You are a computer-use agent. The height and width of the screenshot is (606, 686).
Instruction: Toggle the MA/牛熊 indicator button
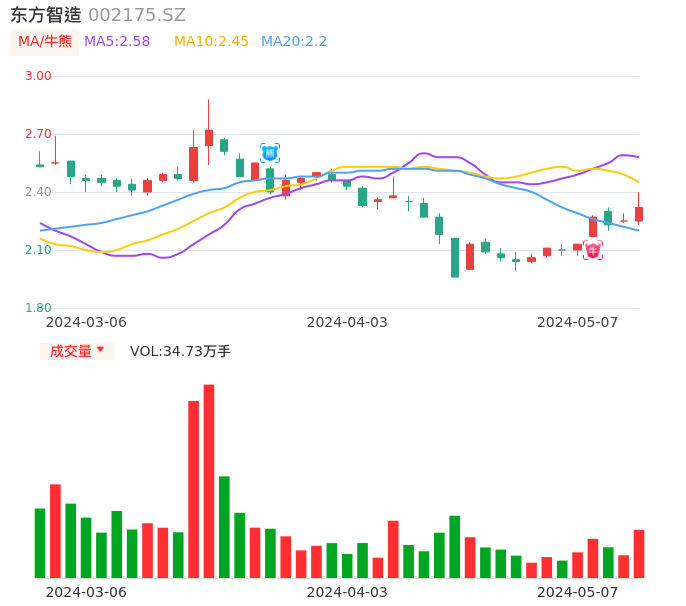45,42
